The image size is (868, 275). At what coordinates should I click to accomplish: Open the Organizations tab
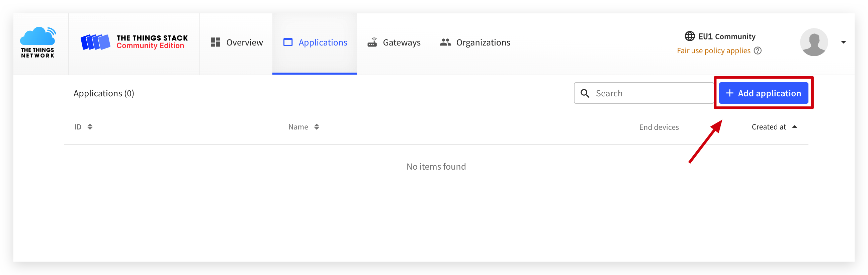click(x=475, y=42)
